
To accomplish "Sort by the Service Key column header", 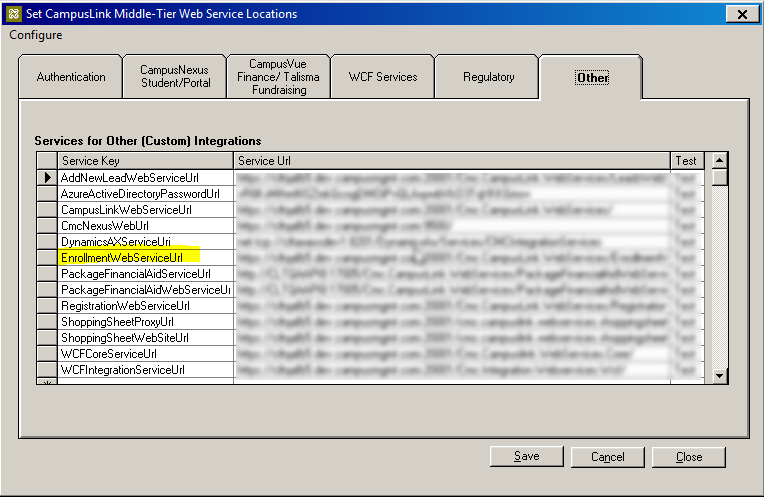I will pyautogui.click(x=145, y=161).
